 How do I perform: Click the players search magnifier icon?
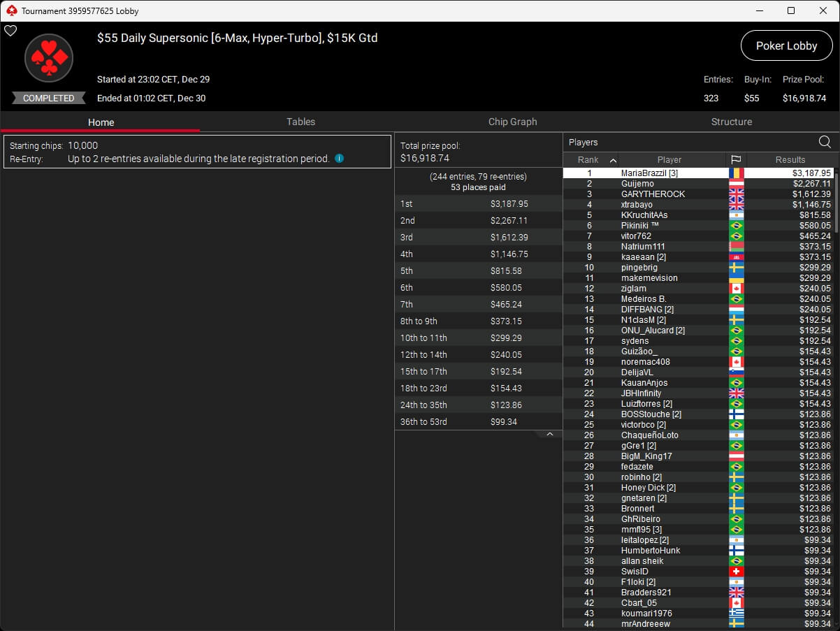(x=825, y=143)
